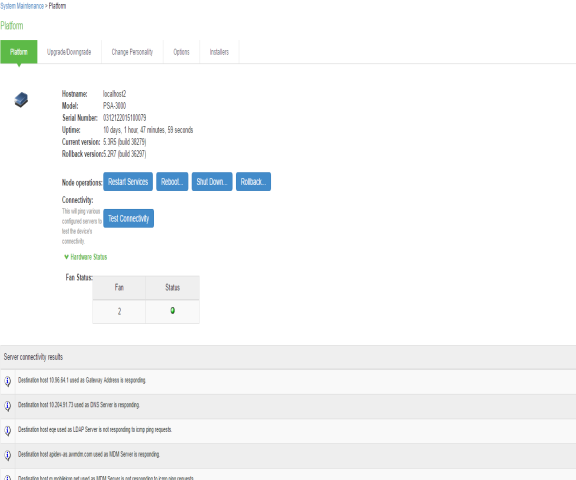
Task: Click info icon for Gateway Address result
Action: 7,381
